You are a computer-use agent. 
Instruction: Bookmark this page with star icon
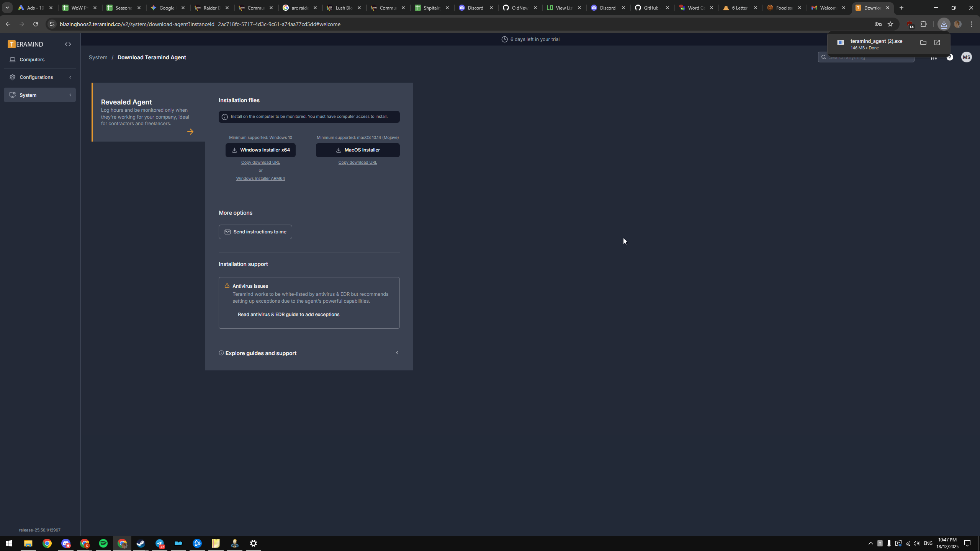pos(890,24)
